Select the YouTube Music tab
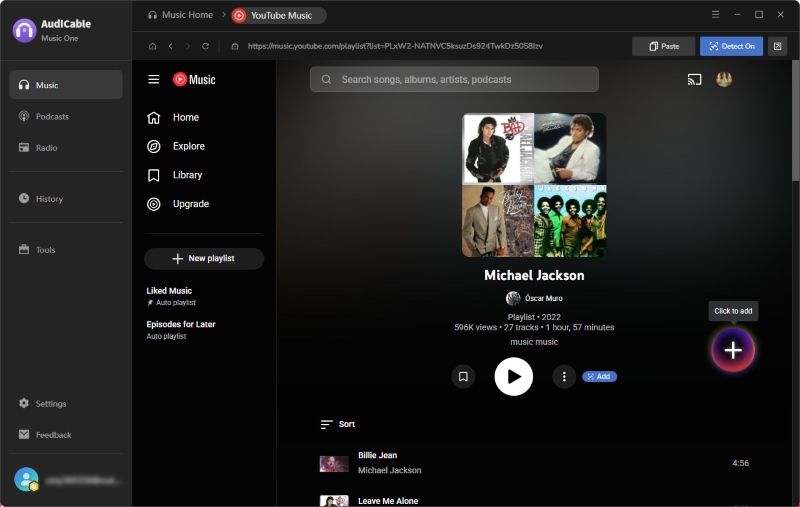The height and width of the screenshot is (507, 800). [x=279, y=15]
